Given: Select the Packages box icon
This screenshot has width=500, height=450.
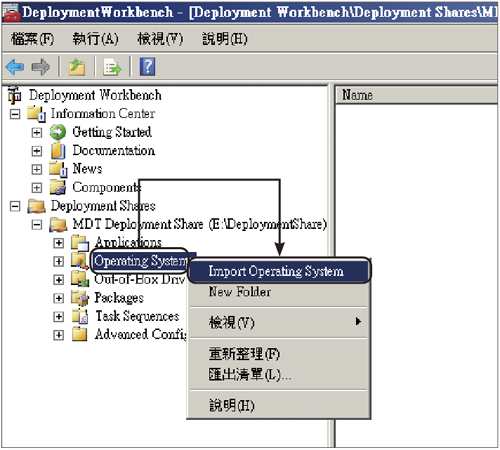Looking at the screenshot, I should pyautogui.click(x=80, y=298).
